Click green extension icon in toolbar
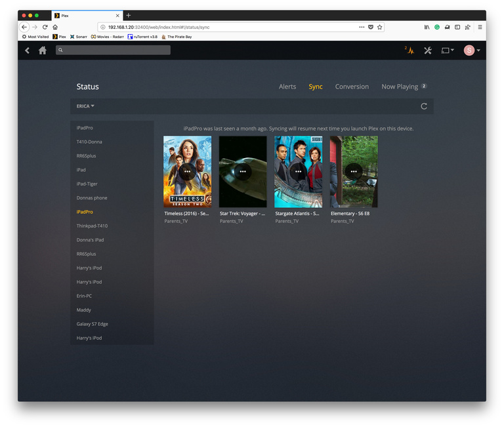Screen dimensions: 504x427 click(437, 28)
